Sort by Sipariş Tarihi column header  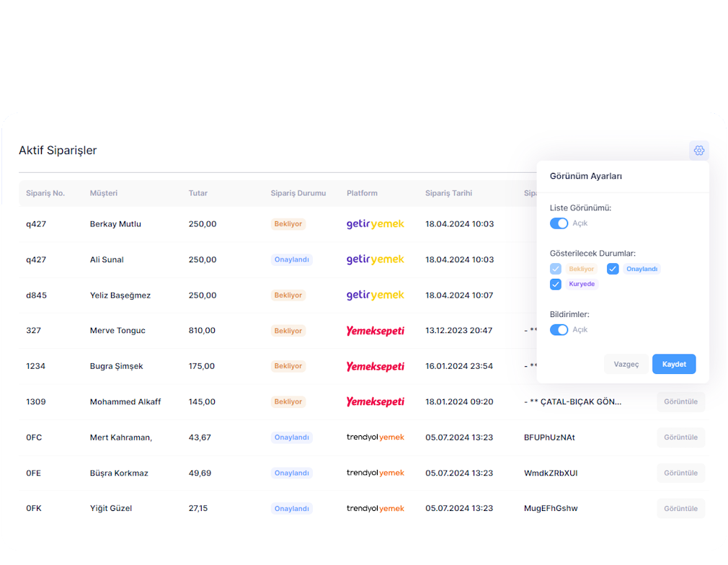tap(448, 193)
